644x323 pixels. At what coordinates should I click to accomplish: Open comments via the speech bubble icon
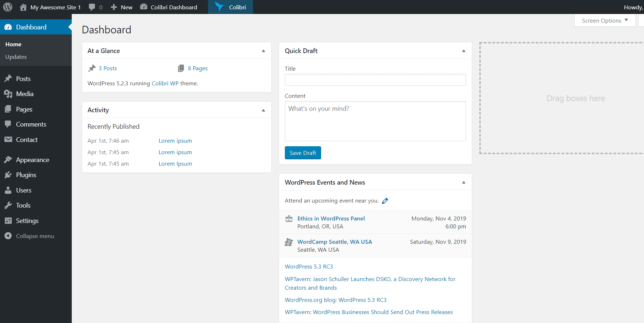tap(92, 7)
